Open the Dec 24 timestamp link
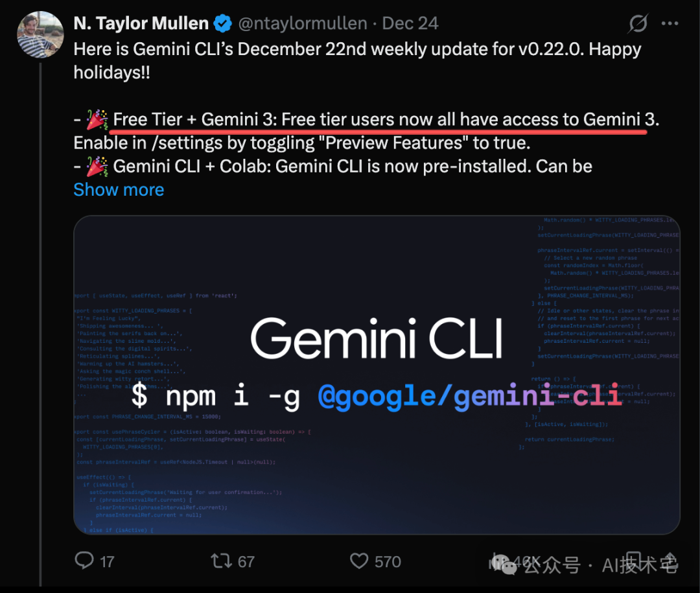Image resolution: width=700 pixels, height=593 pixels. tap(410, 23)
